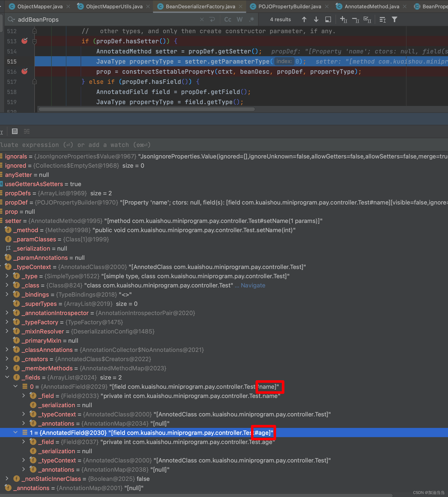448x497 pixels.
Task: Switch to ObjectMapperUtils.java tab
Action: (114, 6)
